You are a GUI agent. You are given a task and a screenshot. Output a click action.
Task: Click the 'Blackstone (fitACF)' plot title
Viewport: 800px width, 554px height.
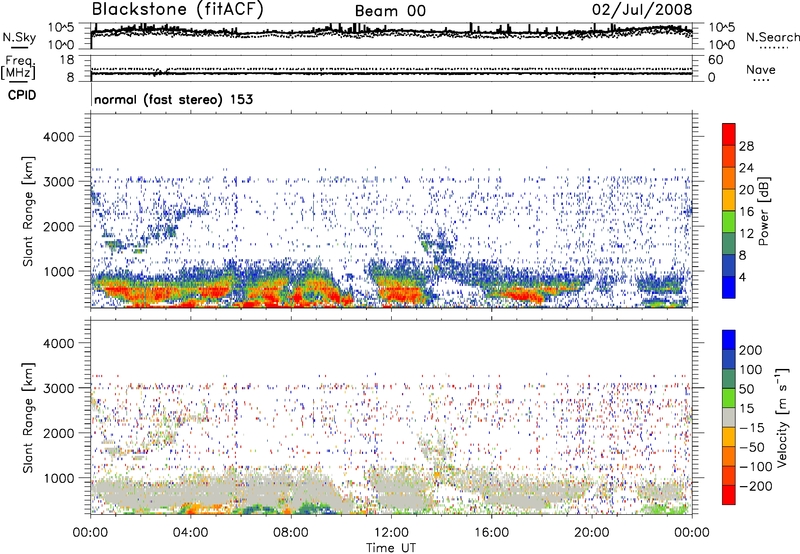click(x=177, y=9)
